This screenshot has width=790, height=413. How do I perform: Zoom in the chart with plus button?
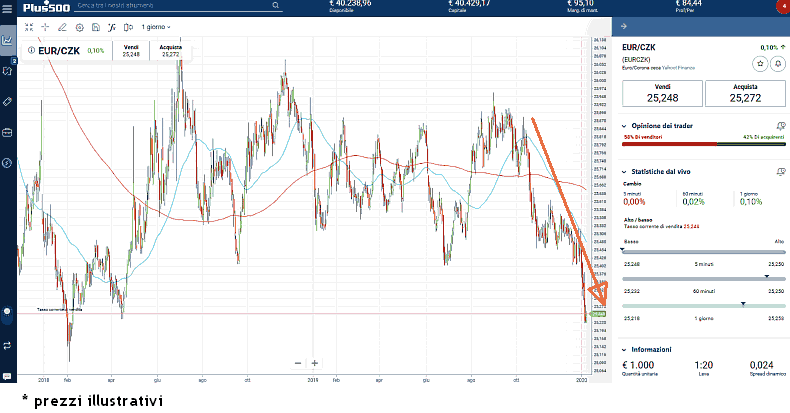coord(314,363)
